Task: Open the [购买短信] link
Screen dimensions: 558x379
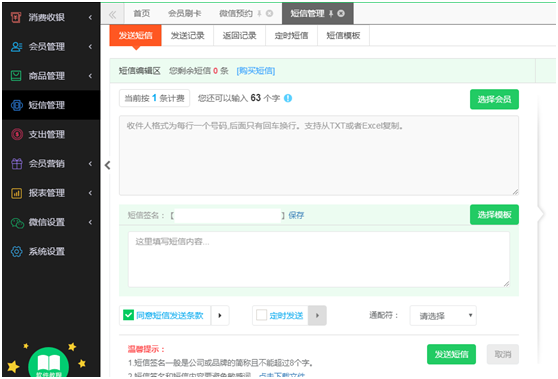Action: point(256,71)
